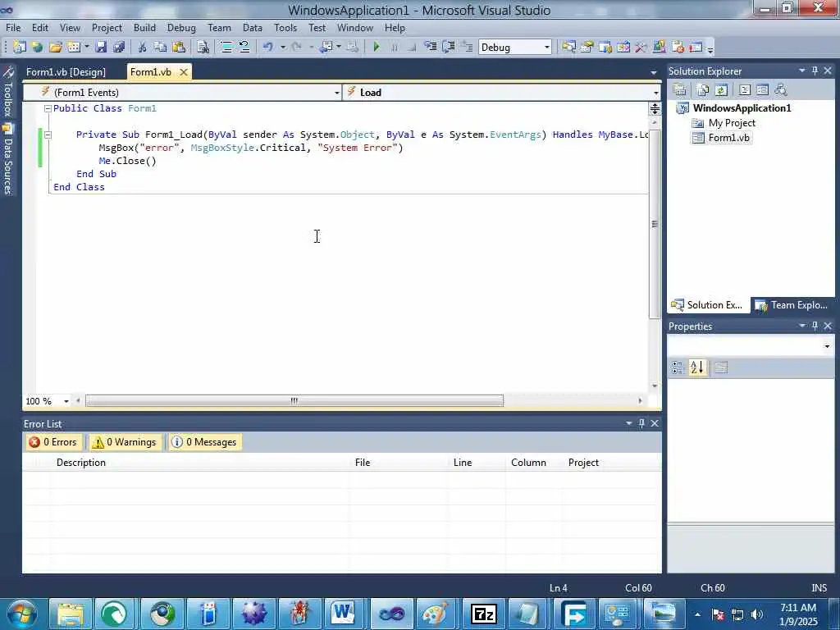Open the open-documents tab list arrow
The height and width of the screenshot is (630, 840).
pos(654,72)
